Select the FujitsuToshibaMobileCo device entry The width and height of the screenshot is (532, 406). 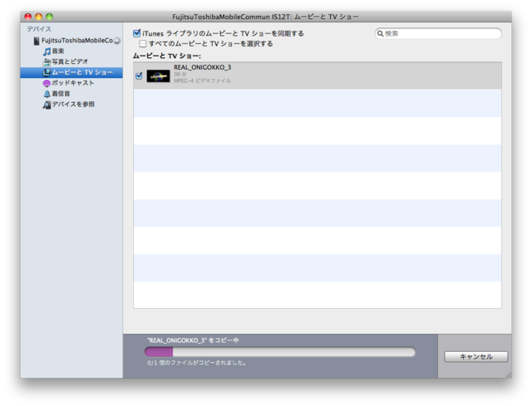click(x=77, y=41)
